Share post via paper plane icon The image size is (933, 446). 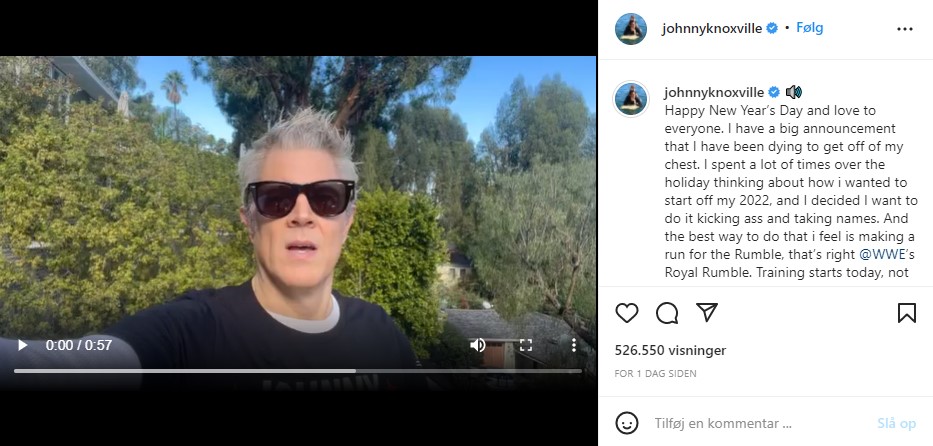pyautogui.click(x=707, y=313)
